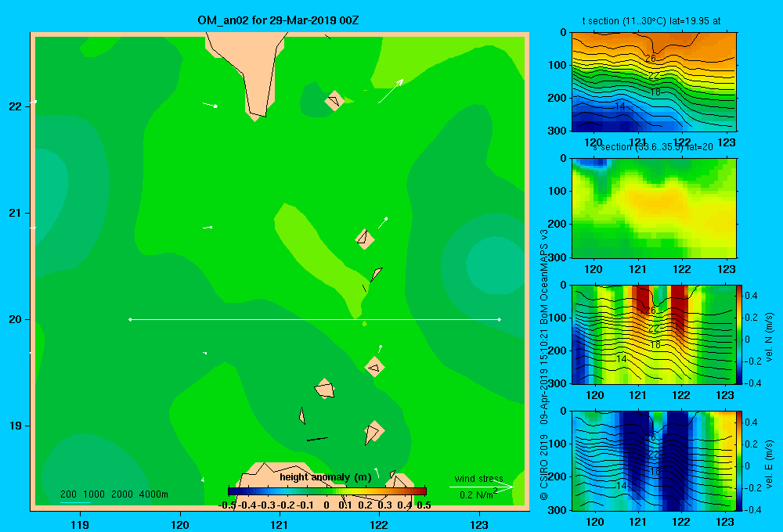The image size is (783, 532).
Task: Click the vertical "© CSIRO 2019" copyright text
Action: click(x=544, y=467)
